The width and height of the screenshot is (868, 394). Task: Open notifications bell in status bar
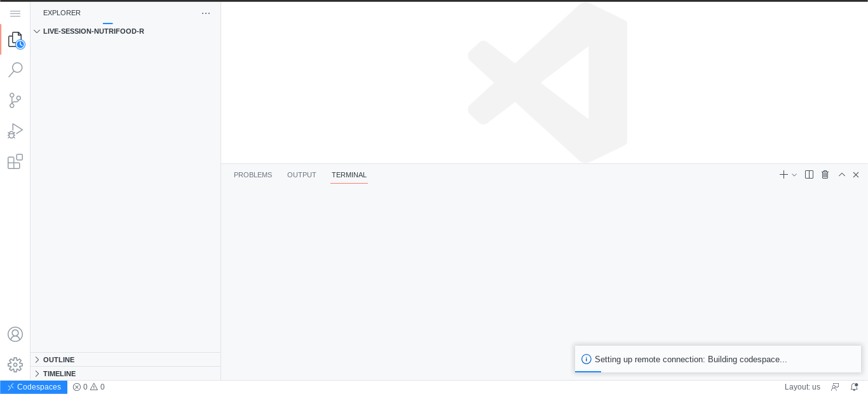[854, 387]
